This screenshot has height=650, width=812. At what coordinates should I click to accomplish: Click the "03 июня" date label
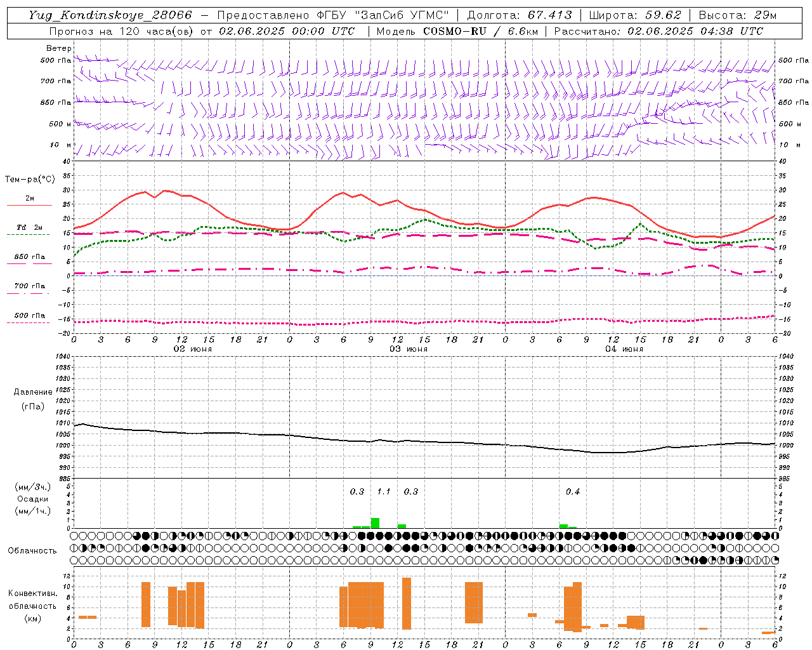tap(409, 349)
